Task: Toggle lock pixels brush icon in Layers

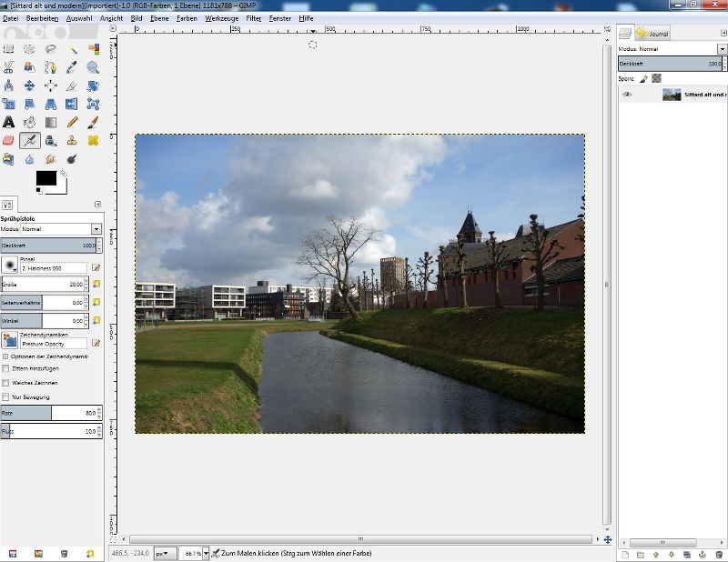Action: click(643, 79)
